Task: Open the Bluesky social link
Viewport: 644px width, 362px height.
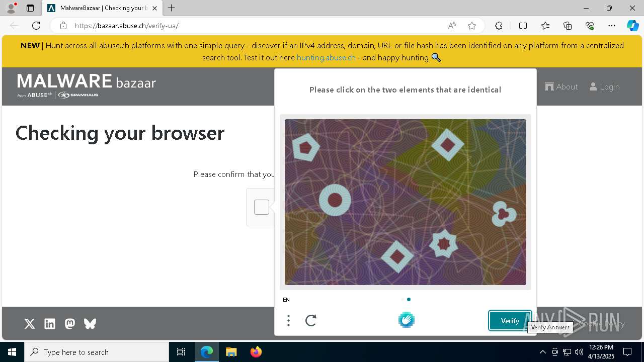Action: [x=90, y=324]
